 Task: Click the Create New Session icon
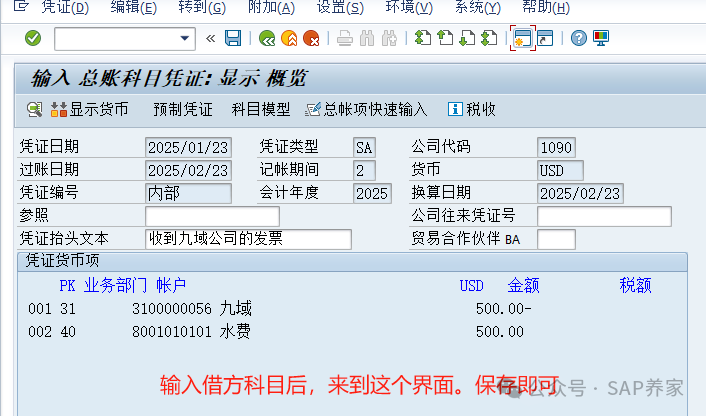523,38
